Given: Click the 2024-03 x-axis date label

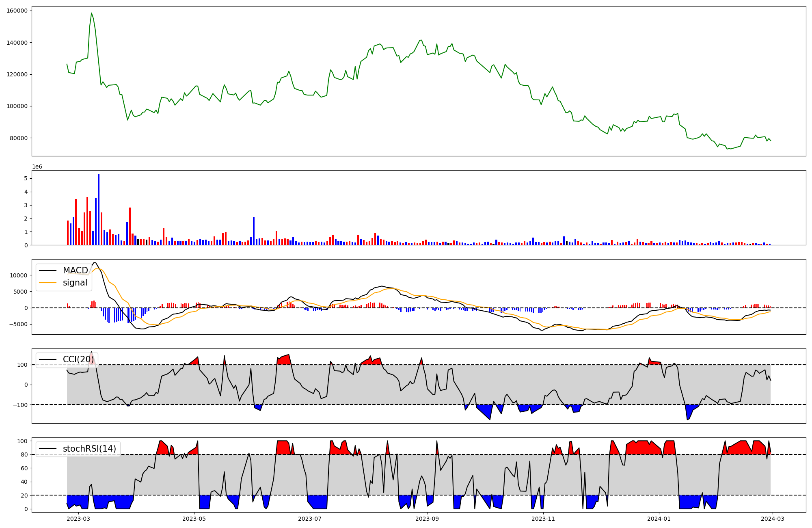Looking at the screenshot, I should point(772,519).
